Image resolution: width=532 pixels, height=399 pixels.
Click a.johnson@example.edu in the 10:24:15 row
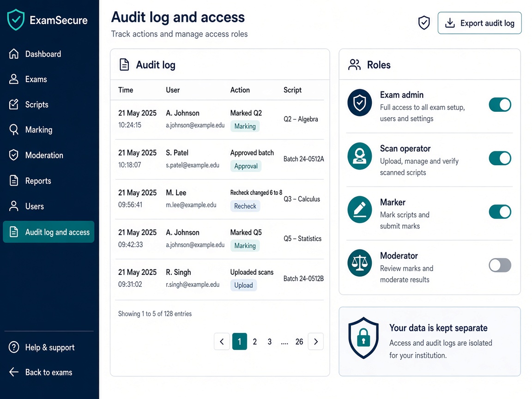[195, 125]
